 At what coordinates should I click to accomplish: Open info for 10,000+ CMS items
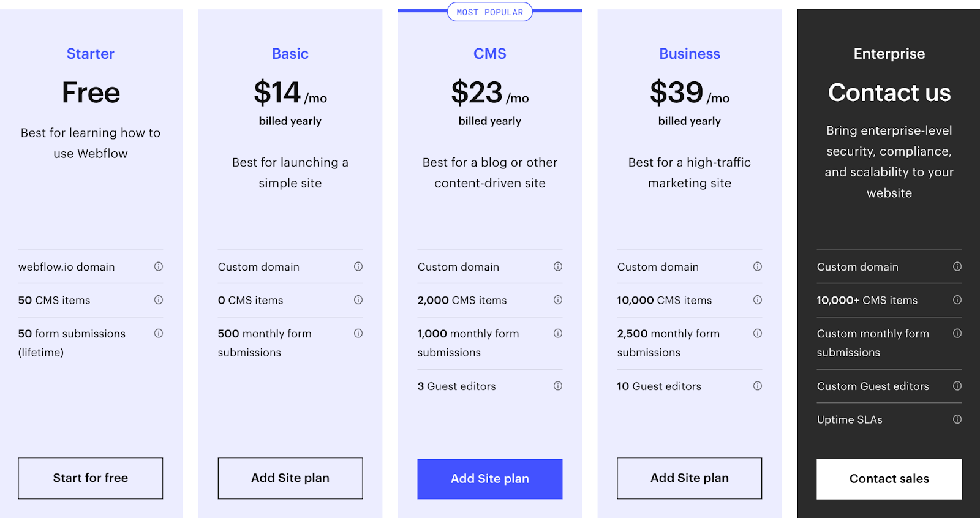coord(957,300)
